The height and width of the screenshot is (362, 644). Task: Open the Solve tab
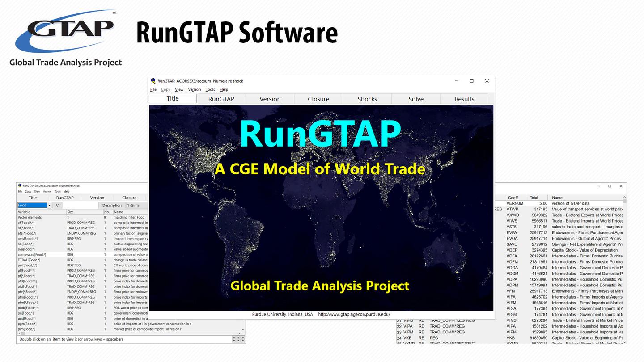pyautogui.click(x=415, y=99)
